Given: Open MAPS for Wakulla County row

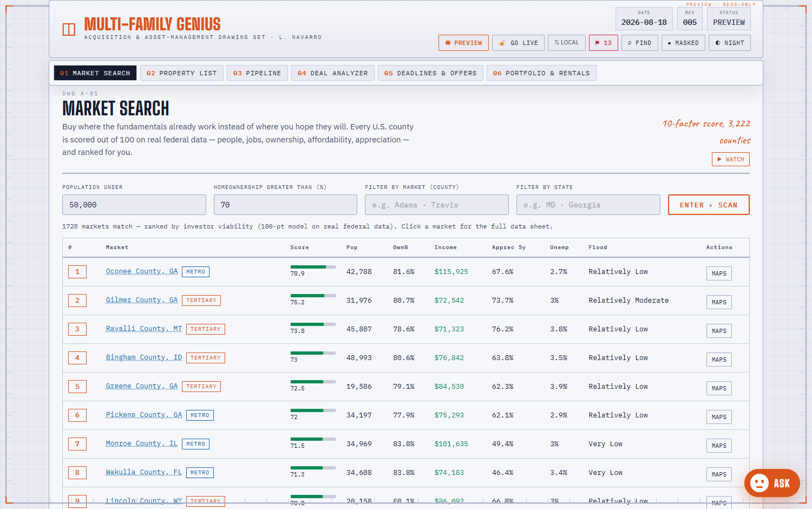Looking at the screenshot, I should [719, 474].
